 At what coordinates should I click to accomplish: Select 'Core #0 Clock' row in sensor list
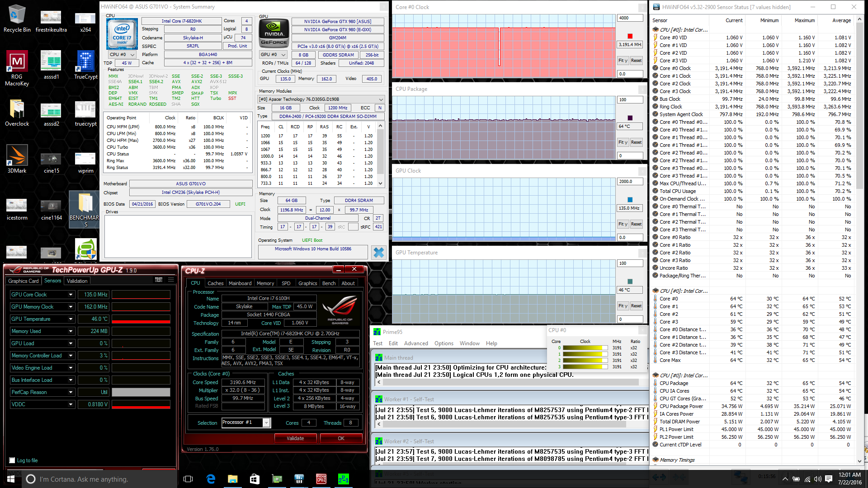(x=752, y=68)
